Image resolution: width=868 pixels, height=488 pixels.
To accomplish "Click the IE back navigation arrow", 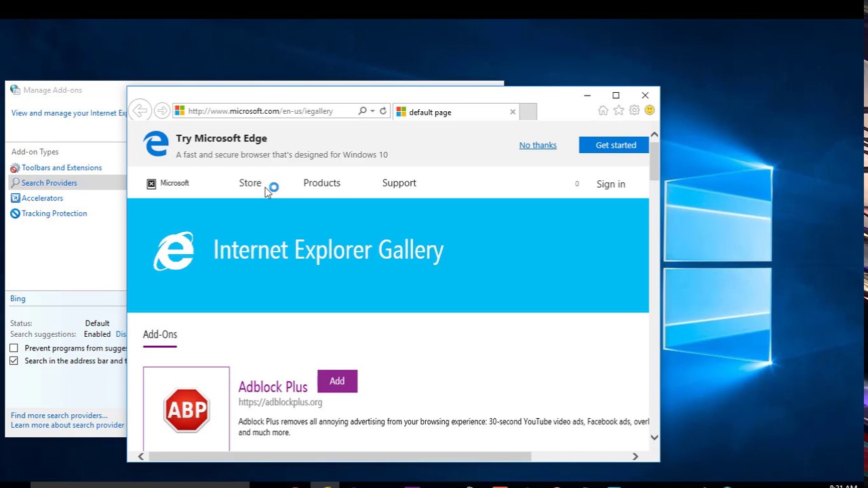I will click(140, 110).
